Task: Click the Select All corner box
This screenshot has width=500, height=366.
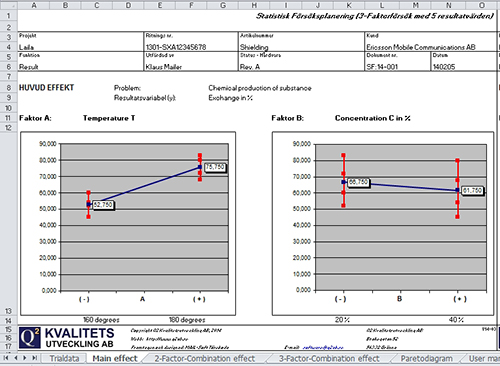Action: tap(9, 5)
